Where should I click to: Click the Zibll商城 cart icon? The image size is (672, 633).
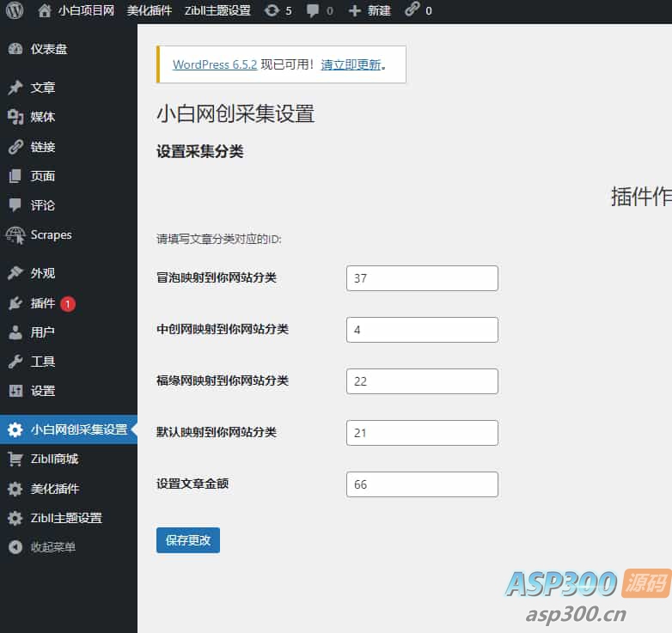point(15,460)
